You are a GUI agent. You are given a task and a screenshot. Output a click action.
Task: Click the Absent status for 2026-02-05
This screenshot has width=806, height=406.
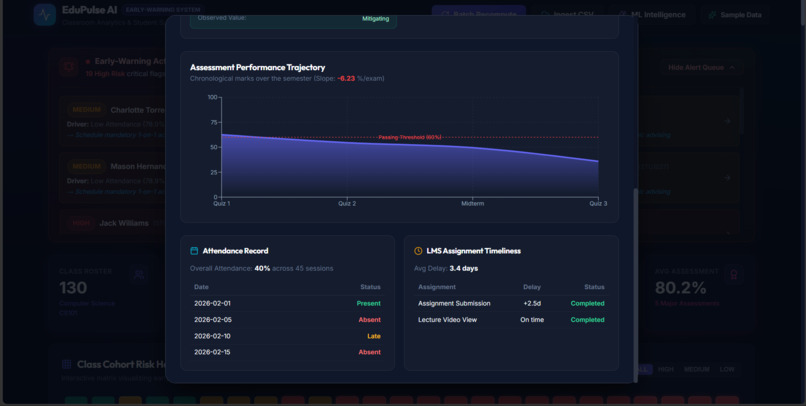(x=370, y=320)
